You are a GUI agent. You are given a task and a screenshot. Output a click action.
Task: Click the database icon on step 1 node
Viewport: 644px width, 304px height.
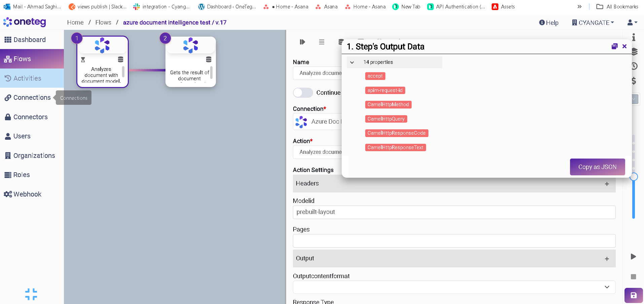(x=120, y=59)
